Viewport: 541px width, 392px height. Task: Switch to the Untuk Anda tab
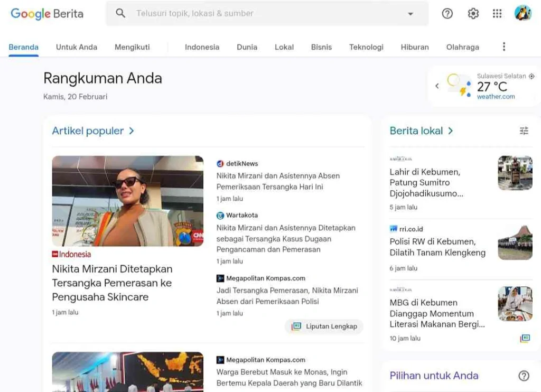pyautogui.click(x=77, y=47)
